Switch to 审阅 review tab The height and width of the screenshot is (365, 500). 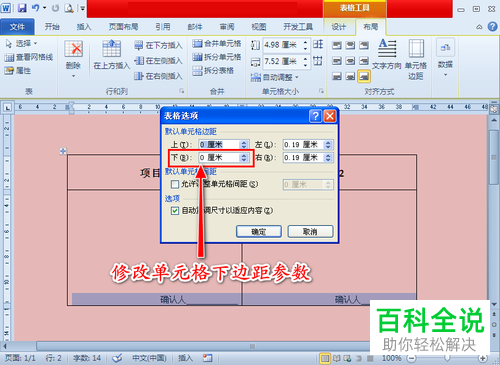pos(227,27)
